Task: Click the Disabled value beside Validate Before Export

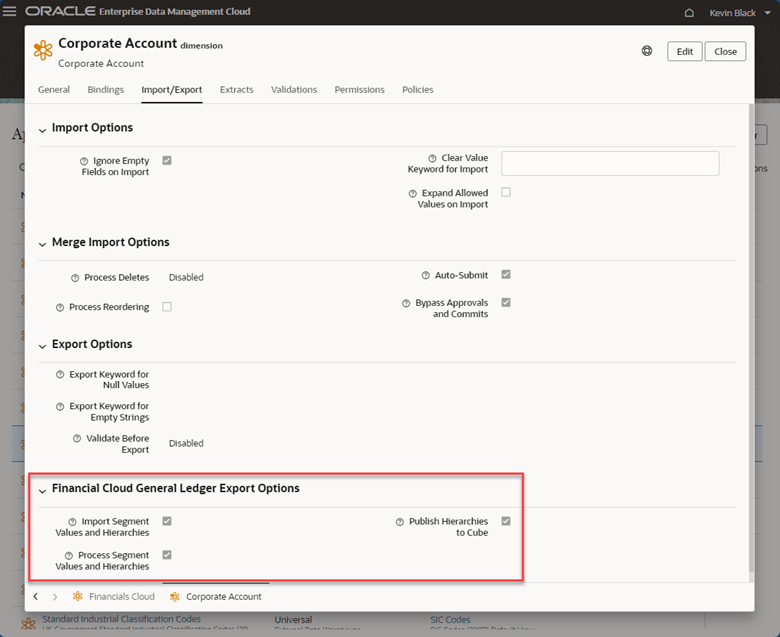Action: tap(186, 444)
